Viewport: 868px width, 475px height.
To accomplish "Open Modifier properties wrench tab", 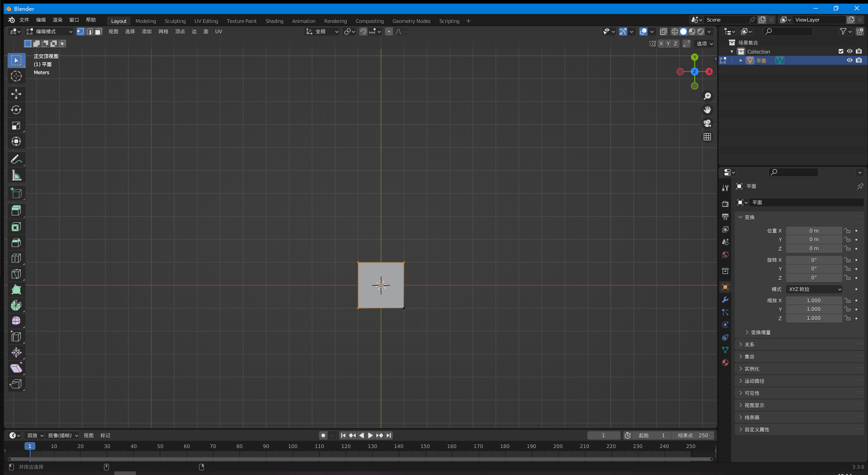I will pyautogui.click(x=725, y=300).
